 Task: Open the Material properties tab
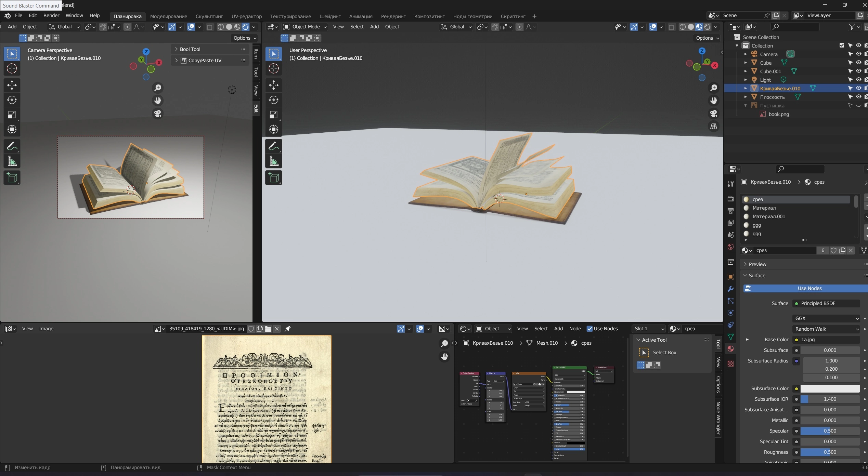click(730, 349)
